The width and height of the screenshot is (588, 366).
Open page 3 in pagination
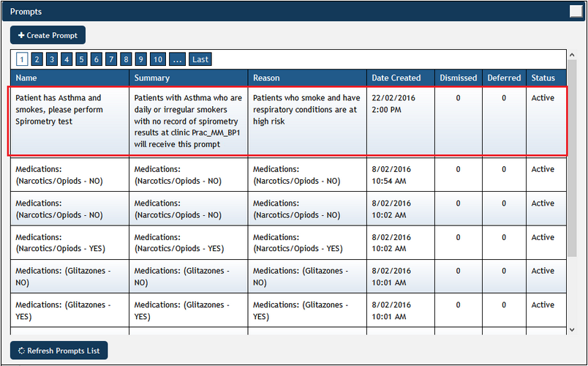[x=52, y=59]
